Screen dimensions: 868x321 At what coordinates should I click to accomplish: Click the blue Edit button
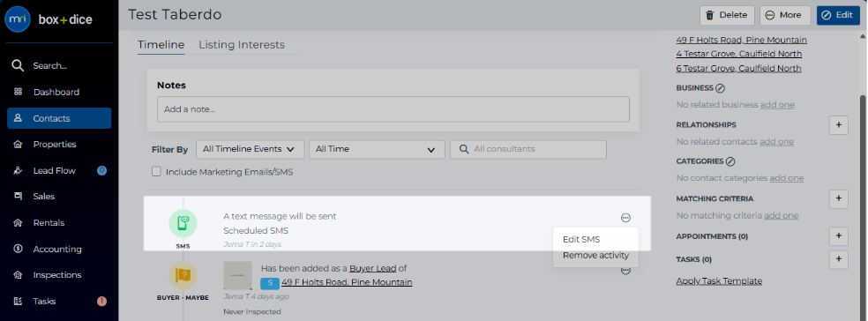(x=838, y=16)
